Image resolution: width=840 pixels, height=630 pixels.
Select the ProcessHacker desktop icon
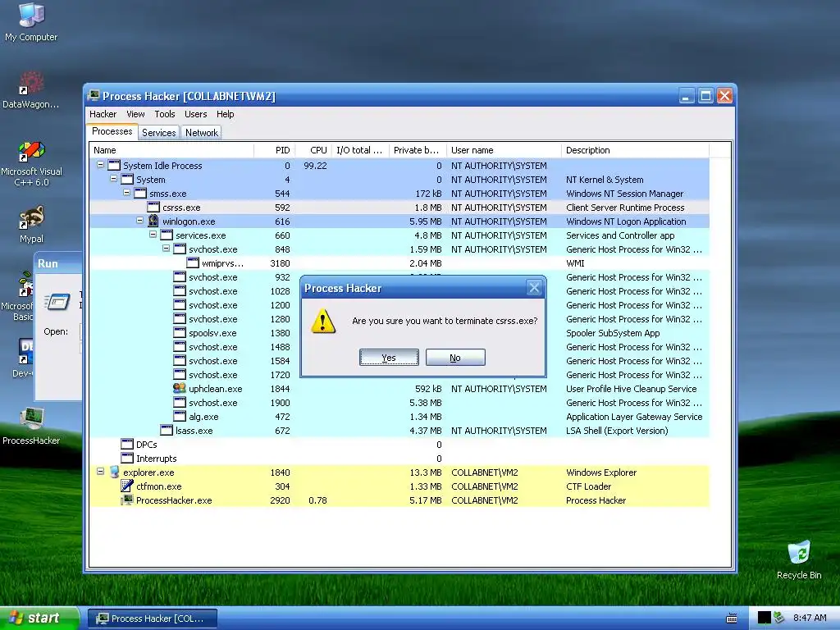[x=31, y=426]
